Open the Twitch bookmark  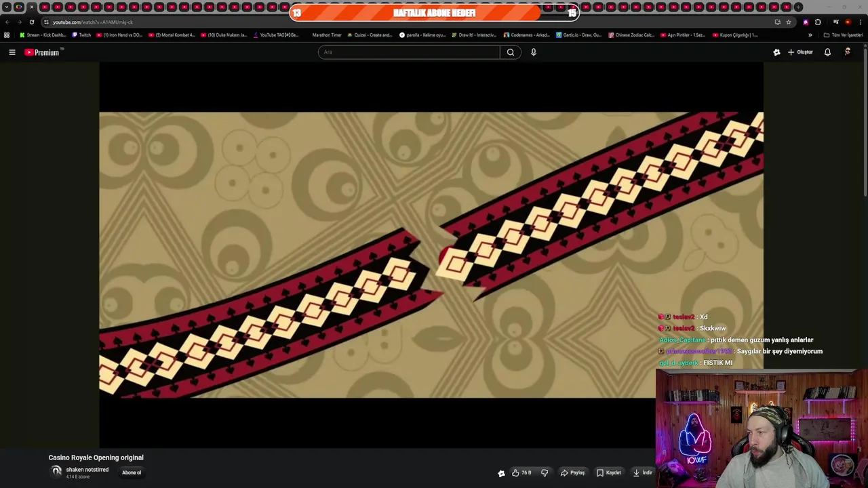[81, 35]
